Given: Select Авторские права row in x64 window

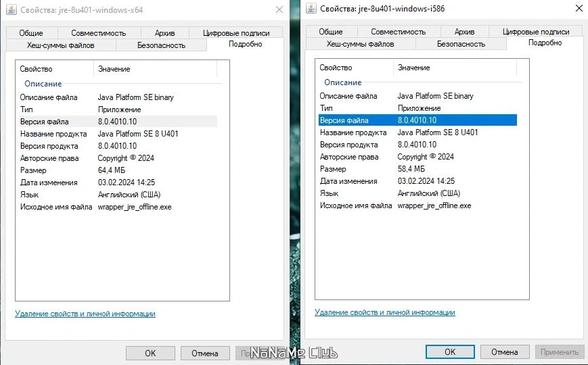Looking at the screenshot, I should pyautogui.click(x=118, y=158).
